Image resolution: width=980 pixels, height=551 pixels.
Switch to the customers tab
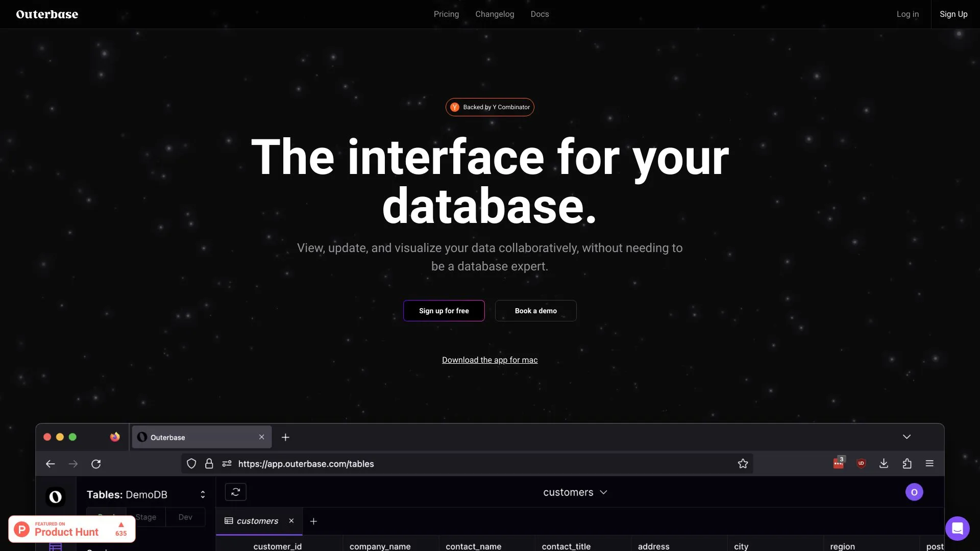click(x=258, y=521)
